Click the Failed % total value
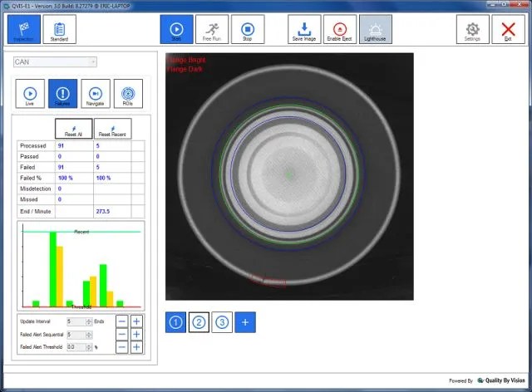 point(66,178)
